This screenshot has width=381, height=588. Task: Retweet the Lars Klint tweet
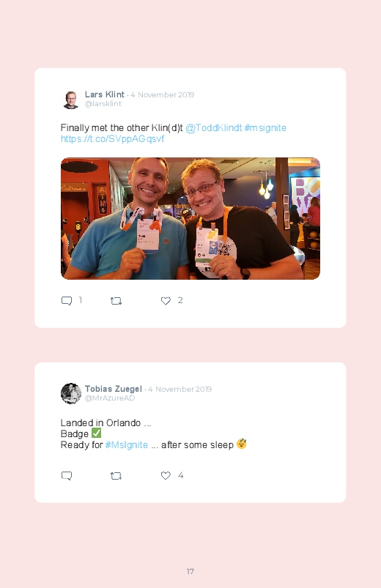click(x=116, y=301)
